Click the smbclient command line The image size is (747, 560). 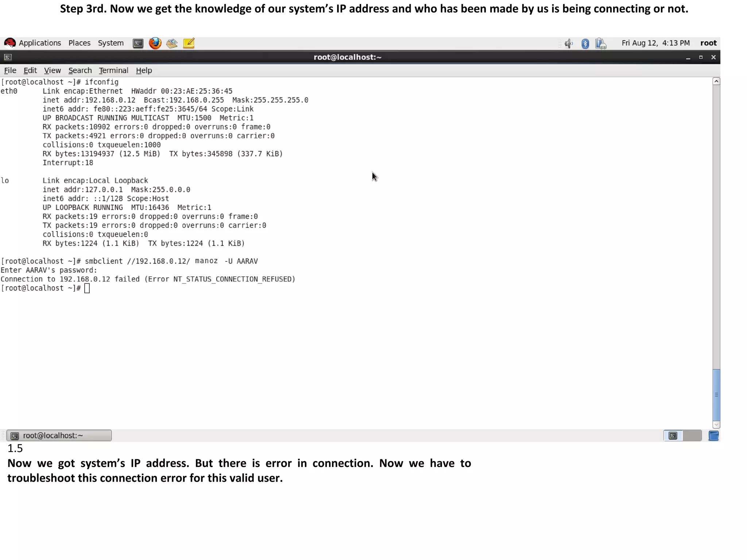[171, 261]
